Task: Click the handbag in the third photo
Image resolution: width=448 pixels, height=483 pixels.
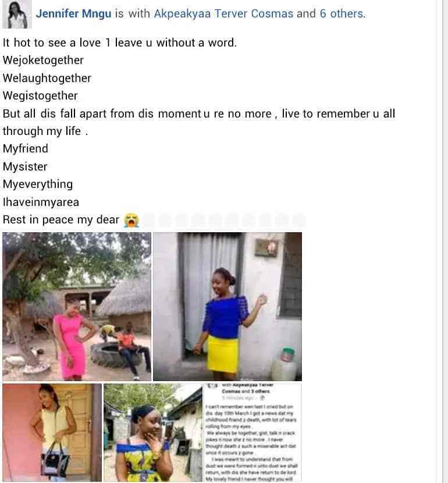Action: [55, 460]
